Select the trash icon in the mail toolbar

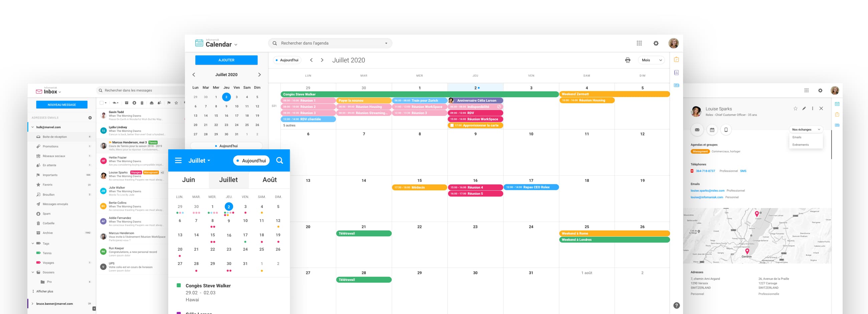[142, 103]
